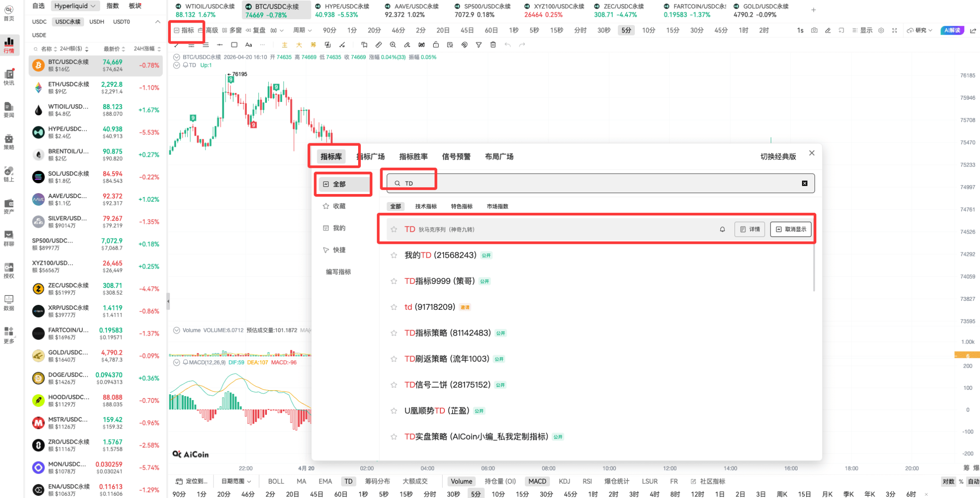Select the magnifier zoom tool in drawing toolbar

click(x=392, y=45)
